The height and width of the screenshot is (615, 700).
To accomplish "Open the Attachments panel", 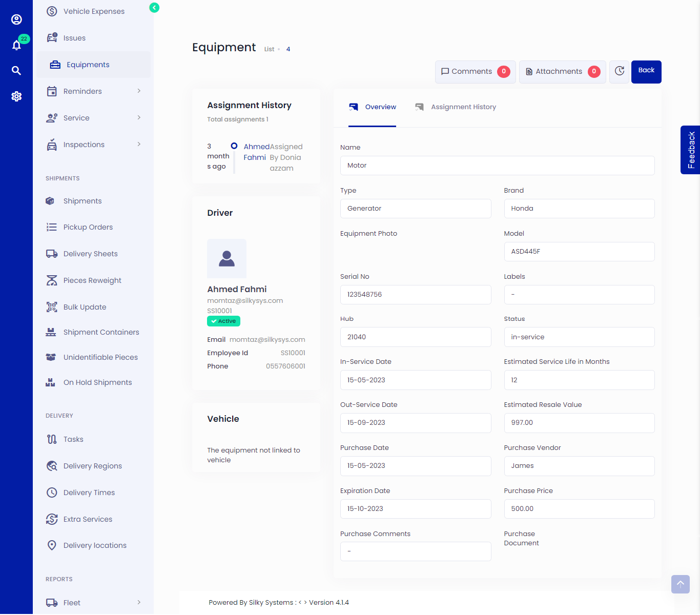I will 562,72.
